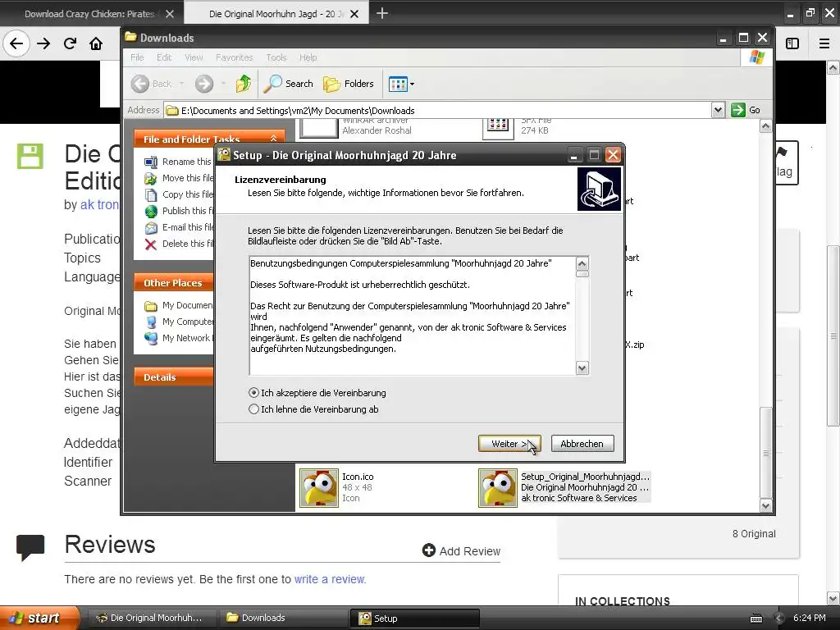
Task: Click the Windows start button
Action: [39, 618]
